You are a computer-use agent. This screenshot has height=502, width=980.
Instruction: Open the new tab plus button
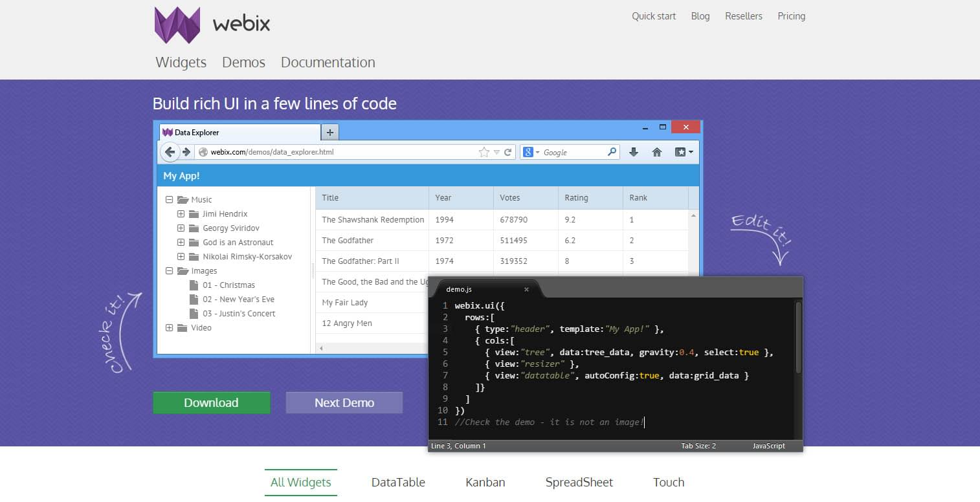(329, 133)
